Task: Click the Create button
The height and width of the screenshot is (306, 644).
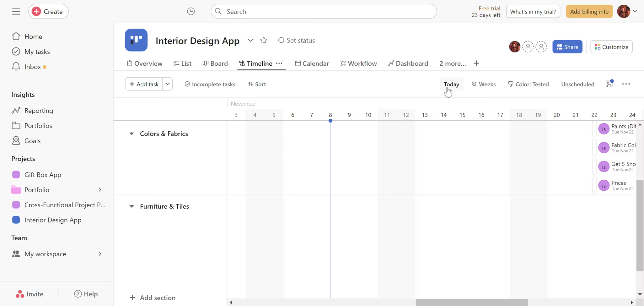Action: click(x=48, y=12)
